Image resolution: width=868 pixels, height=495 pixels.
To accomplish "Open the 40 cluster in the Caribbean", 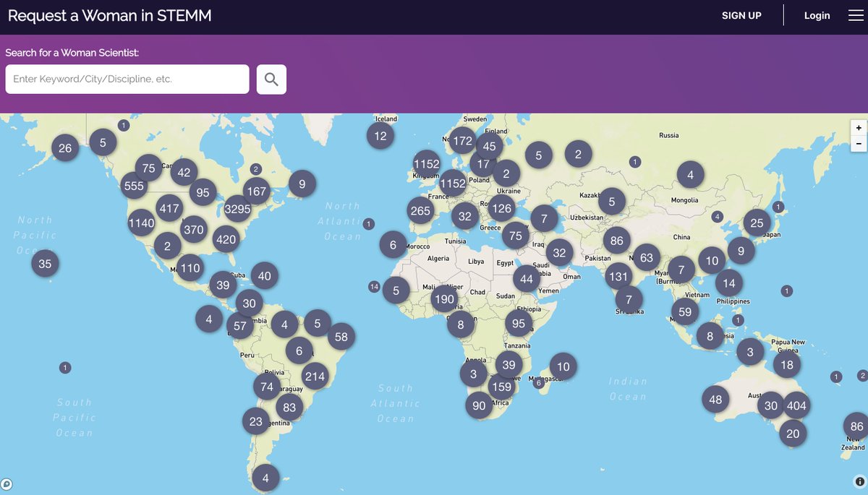I will (264, 276).
